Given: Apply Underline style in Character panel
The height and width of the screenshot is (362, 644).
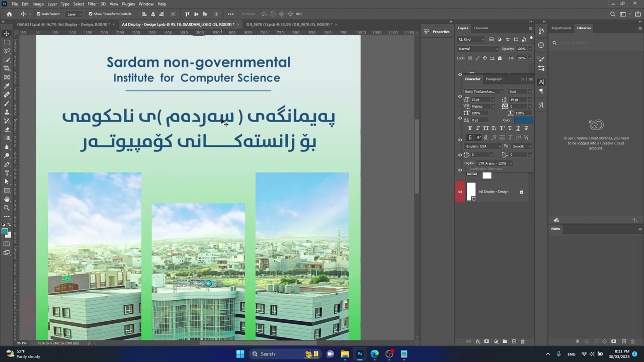Looking at the screenshot, I should (x=518, y=128).
